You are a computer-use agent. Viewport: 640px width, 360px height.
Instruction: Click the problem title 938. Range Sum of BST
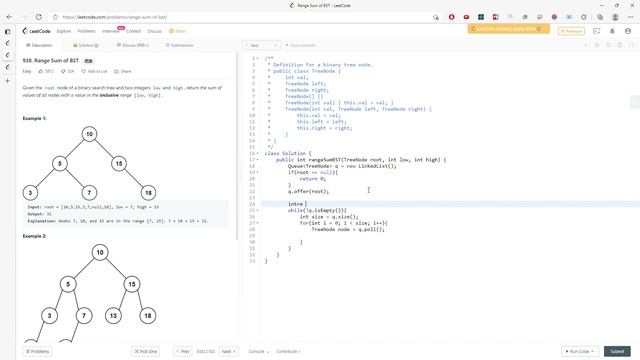click(x=51, y=60)
